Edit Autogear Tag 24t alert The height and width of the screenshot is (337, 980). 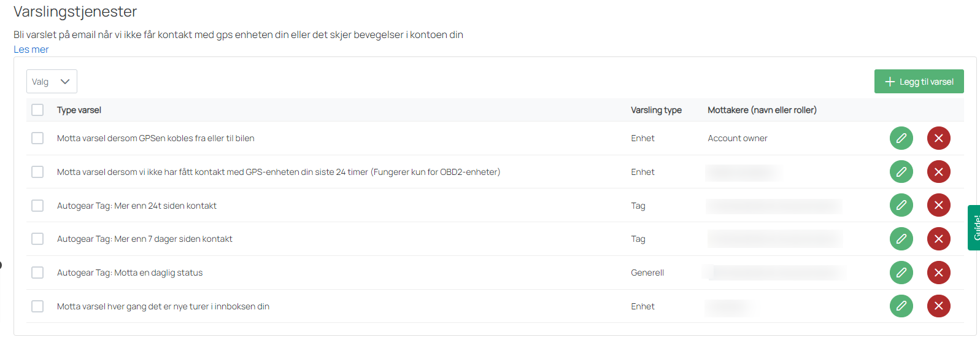[901, 205]
